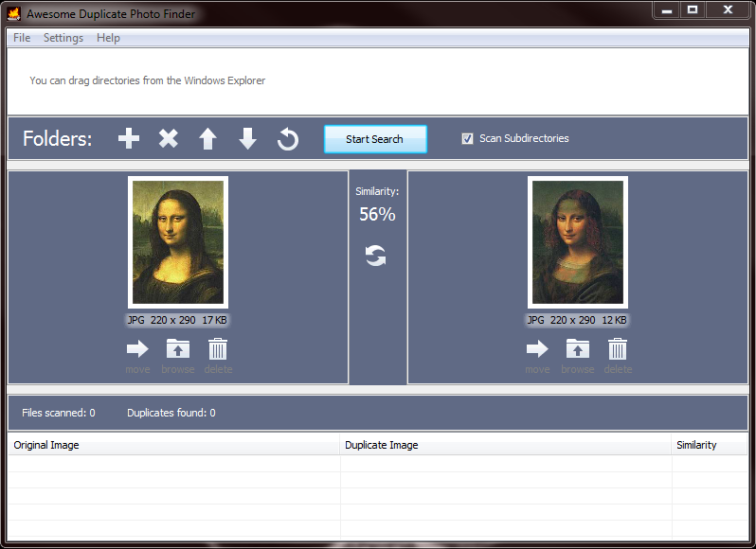Screen dimensions: 756x549
Task: Swap images using the center refresh icon
Action: (375, 256)
